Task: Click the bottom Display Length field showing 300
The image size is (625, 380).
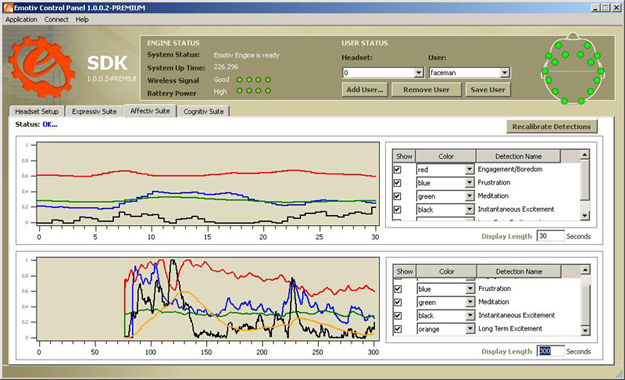Action: pos(550,351)
